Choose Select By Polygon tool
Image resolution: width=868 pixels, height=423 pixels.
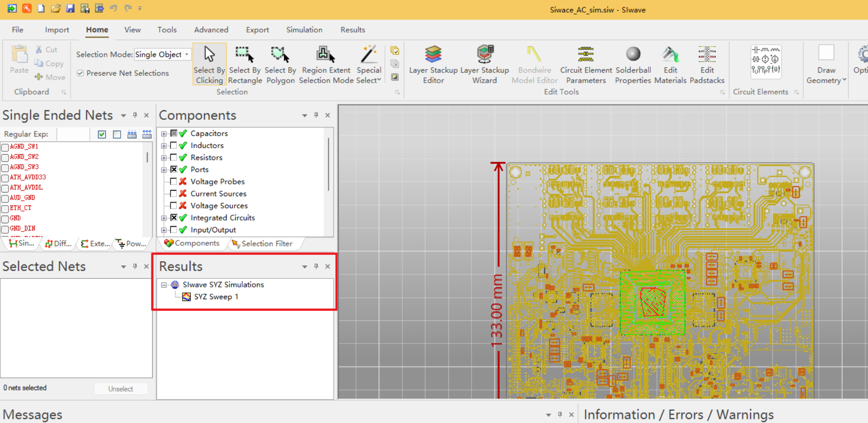tap(280, 64)
